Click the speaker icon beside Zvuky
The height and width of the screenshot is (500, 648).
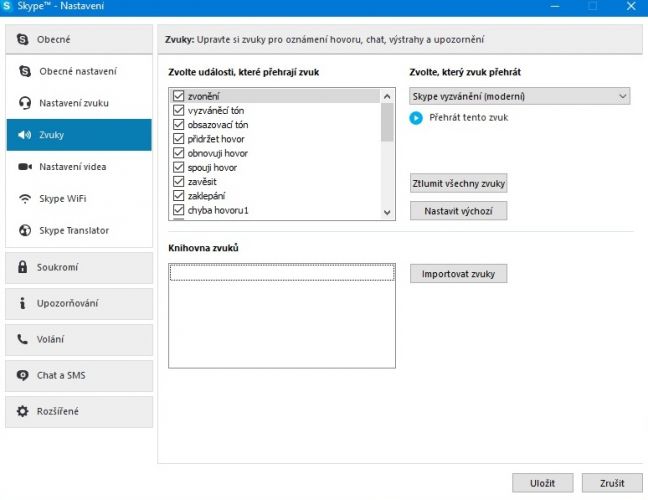[x=24, y=135]
